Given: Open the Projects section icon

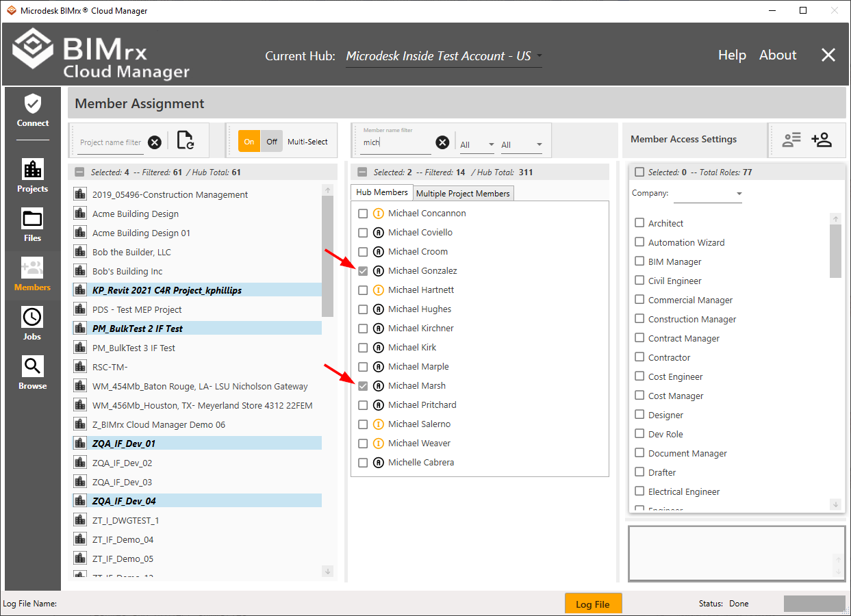Looking at the screenshot, I should (33, 175).
